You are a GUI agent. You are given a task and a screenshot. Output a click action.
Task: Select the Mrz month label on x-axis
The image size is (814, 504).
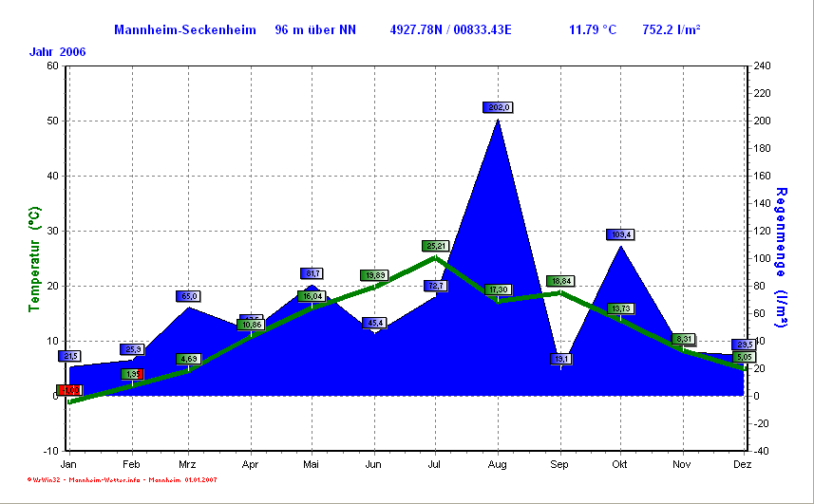[188, 465]
